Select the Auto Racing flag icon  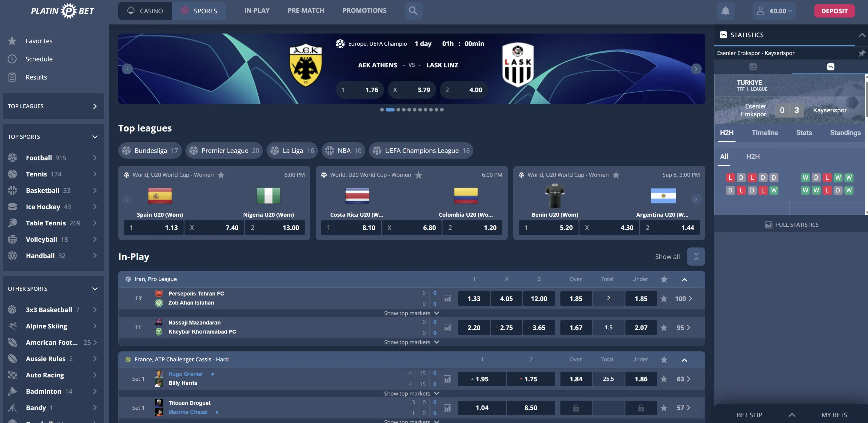click(x=12, y=375)
